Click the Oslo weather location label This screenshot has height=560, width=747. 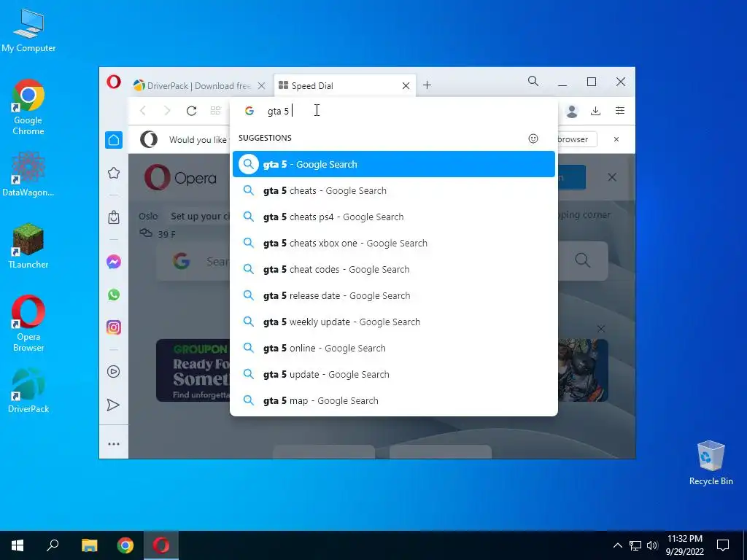148,216
